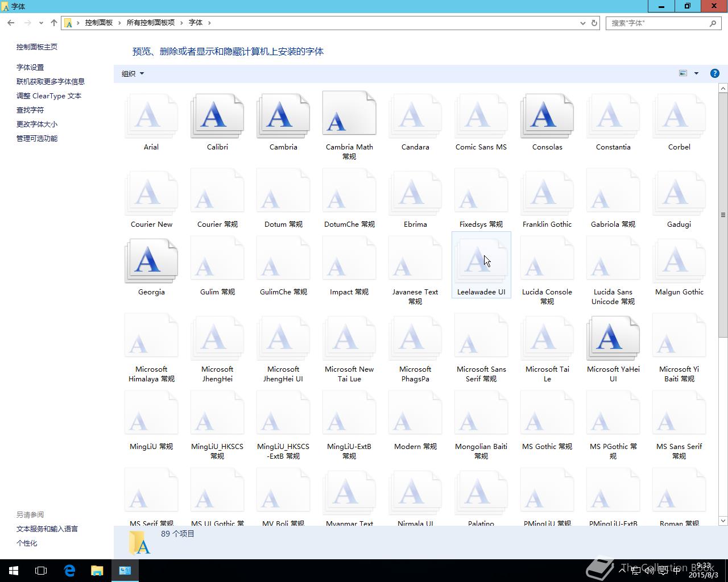The image size is (728, 582).
Task: Select the Gabriola font icon
Action: coord(613,192)
